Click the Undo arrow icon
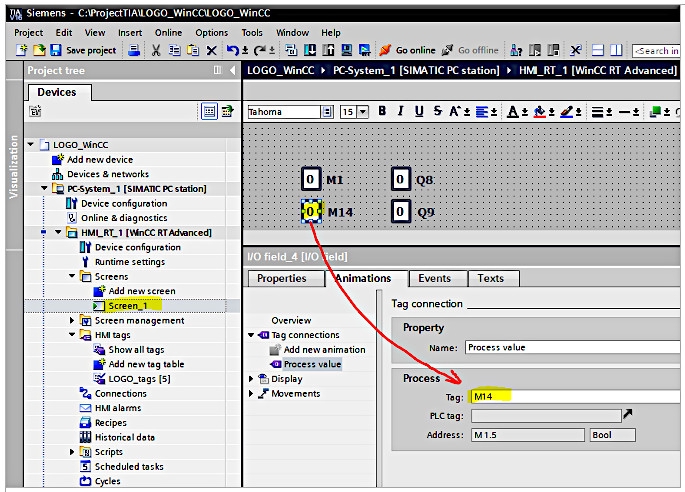This screenshot has height=492, width=685. coord(232,50)
